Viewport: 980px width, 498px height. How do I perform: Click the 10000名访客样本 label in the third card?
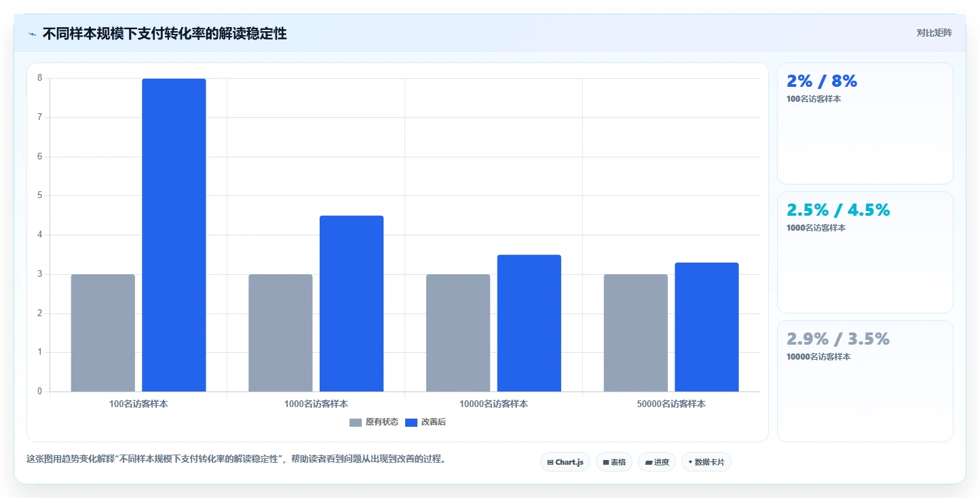coord(818,357)
